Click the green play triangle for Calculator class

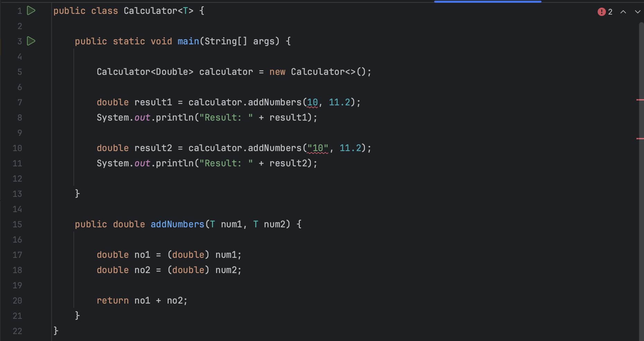(31, 10)
